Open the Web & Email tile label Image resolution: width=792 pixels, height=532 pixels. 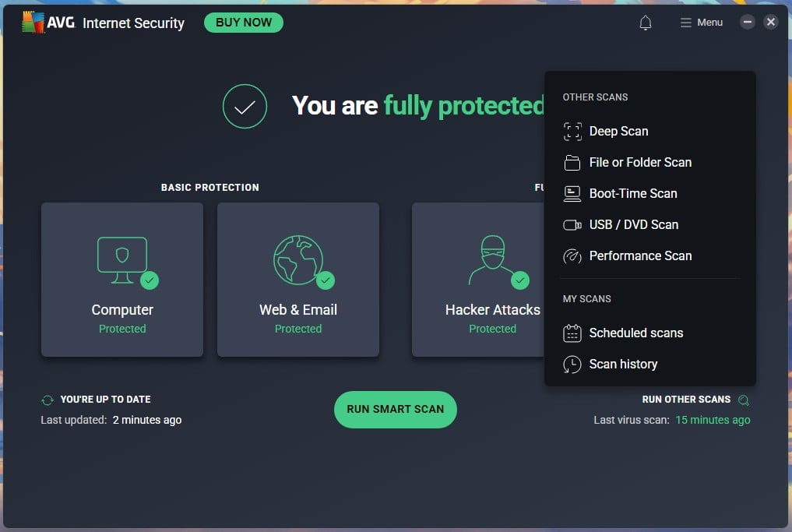coord(298,310)
